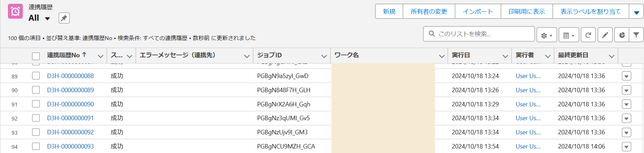Open row actions menu for D3H-0000000090
644x153 pixels.
pos(626,104)
